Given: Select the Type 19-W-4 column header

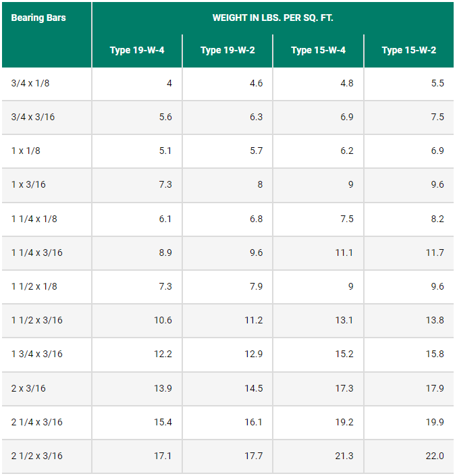Looking at the screenshot, I should 137,51.
